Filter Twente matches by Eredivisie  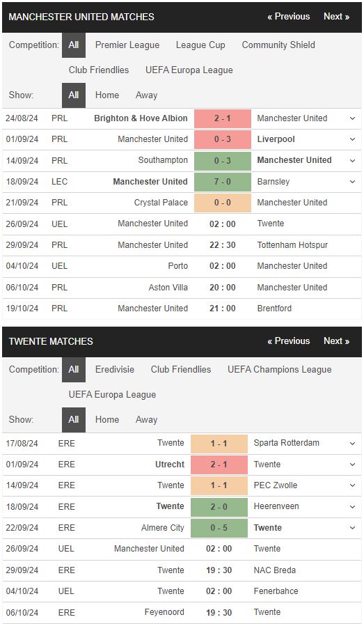coord(115,369)
